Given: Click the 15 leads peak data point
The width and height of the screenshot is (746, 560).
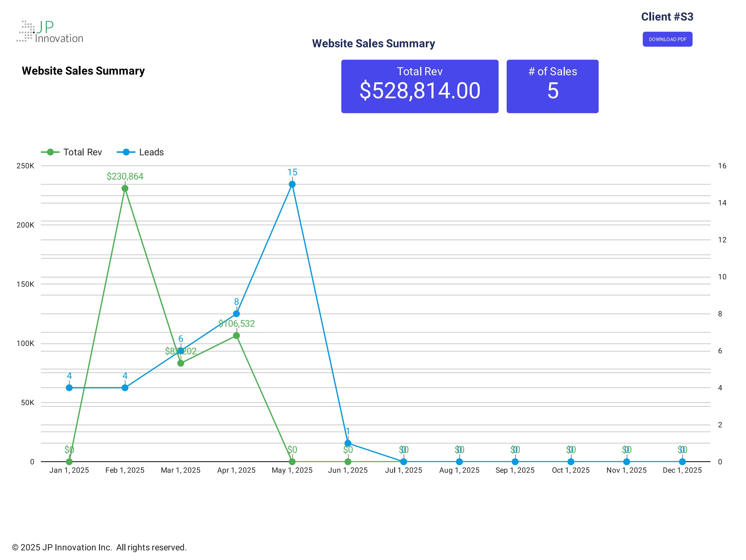Looking at the screenshot, I should (x=292, y=184).
